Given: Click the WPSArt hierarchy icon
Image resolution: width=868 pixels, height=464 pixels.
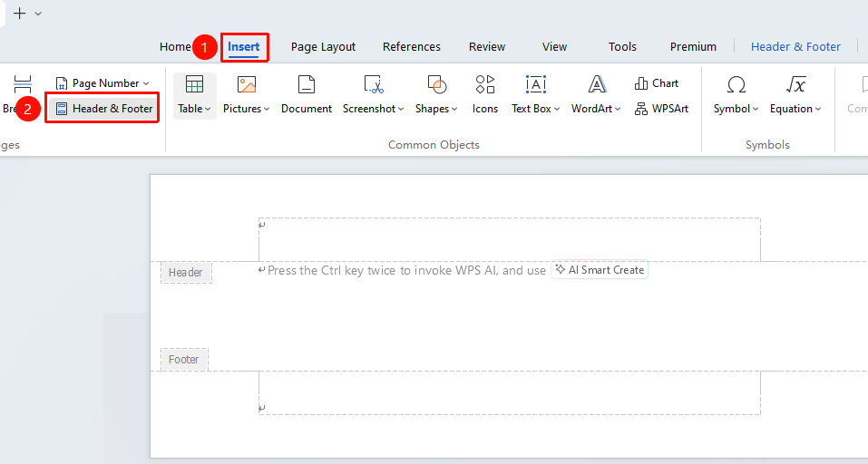Looking at the screenshot, I should 641,109.
